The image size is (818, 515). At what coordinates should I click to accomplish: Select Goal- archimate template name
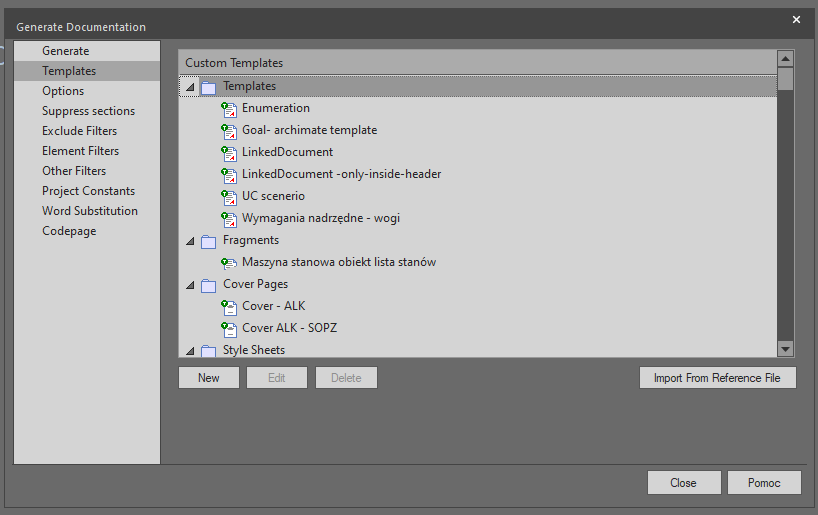tap(309, 130)
